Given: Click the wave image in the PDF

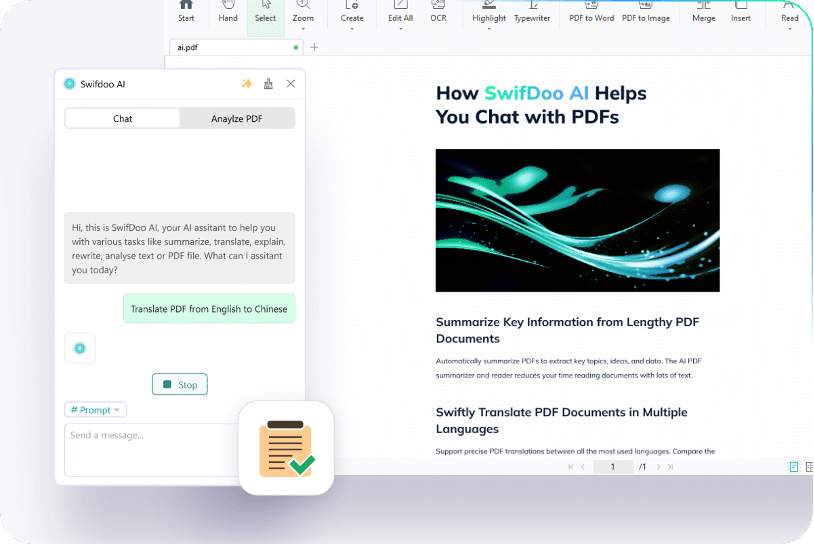Looking at the screenshot, I should tap(577, 221).
